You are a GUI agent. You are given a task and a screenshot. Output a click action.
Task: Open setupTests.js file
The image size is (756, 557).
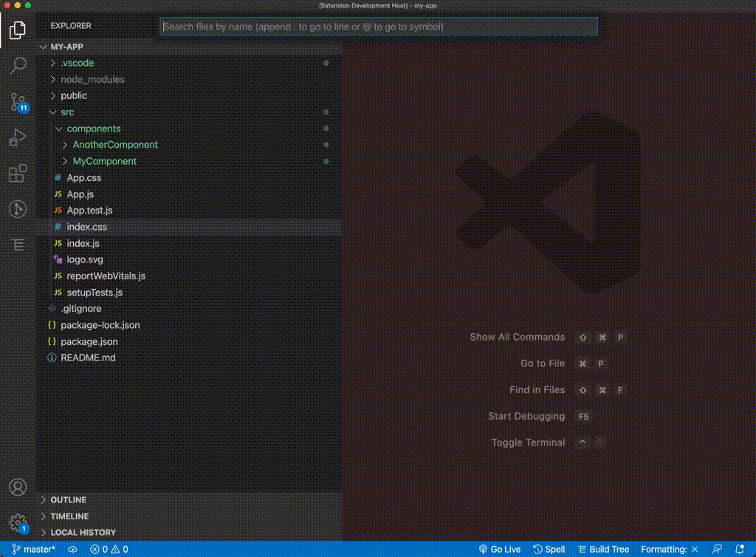189,293
